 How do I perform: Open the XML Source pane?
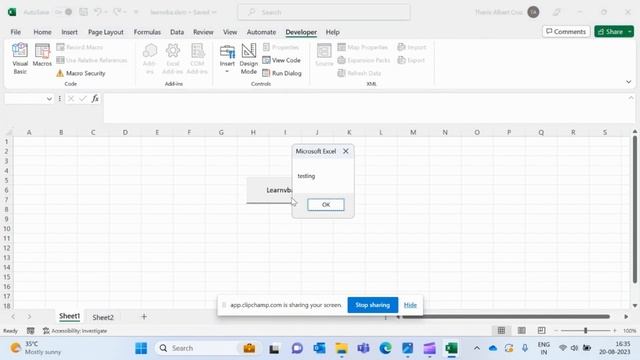324,55
